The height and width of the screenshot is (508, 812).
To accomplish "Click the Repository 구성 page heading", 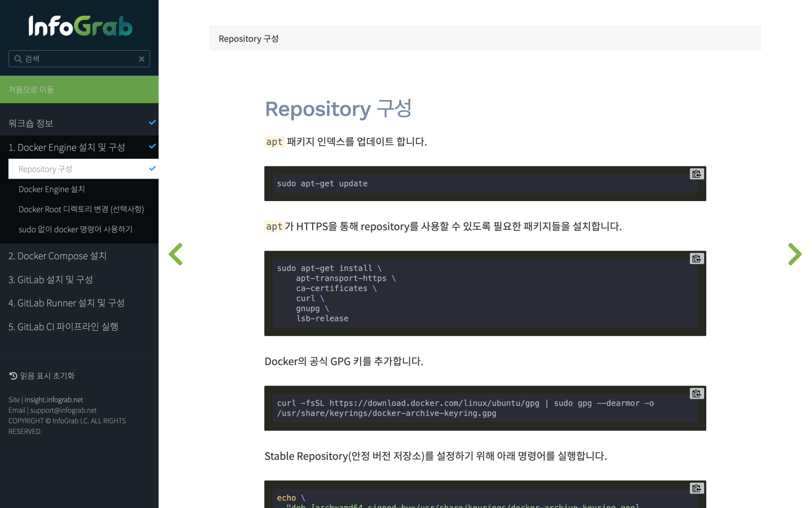I will (338, 109).
